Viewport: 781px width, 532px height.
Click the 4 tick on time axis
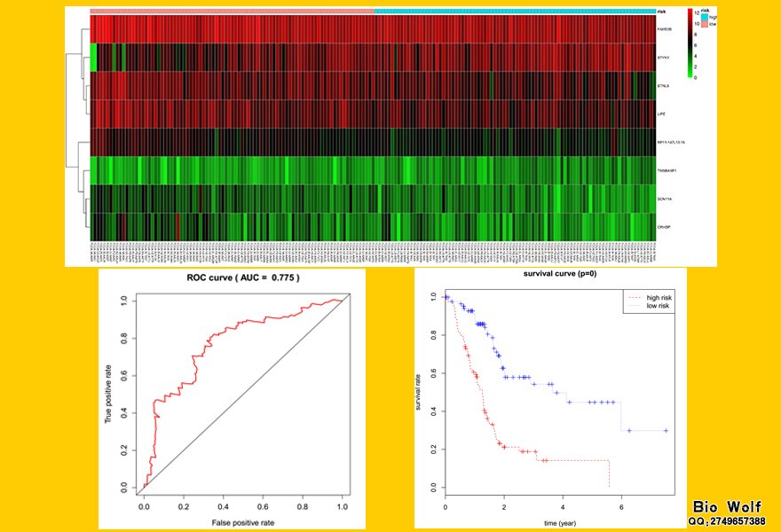(x=563, y=507)
